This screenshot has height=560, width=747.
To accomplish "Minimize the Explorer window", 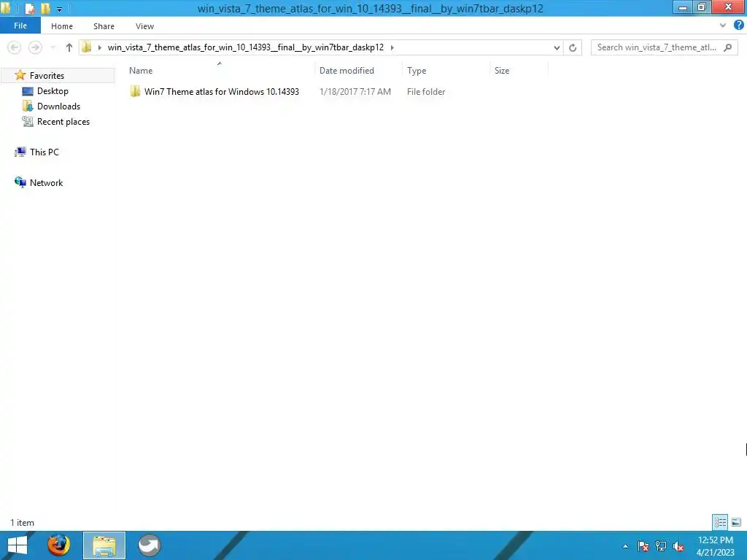I will pos(683,7).
